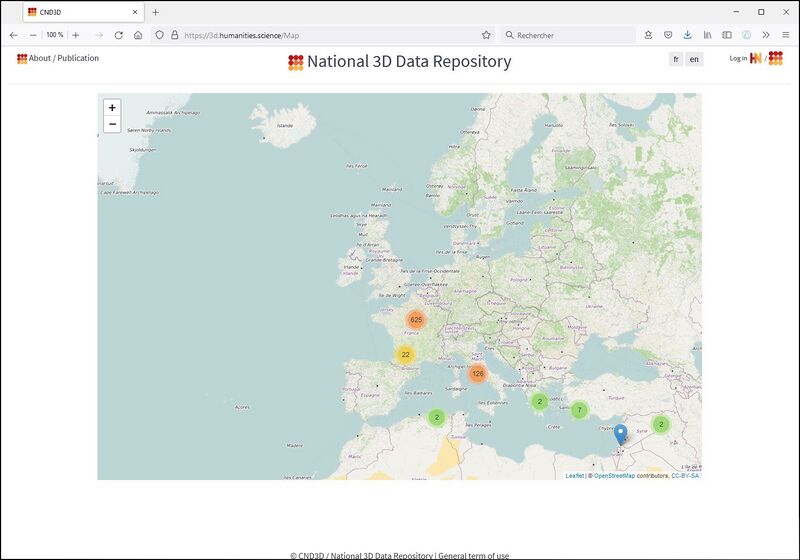Click the Rechercher search field
This screenshot has width=800, height=560.
click(x=570, y=35)
